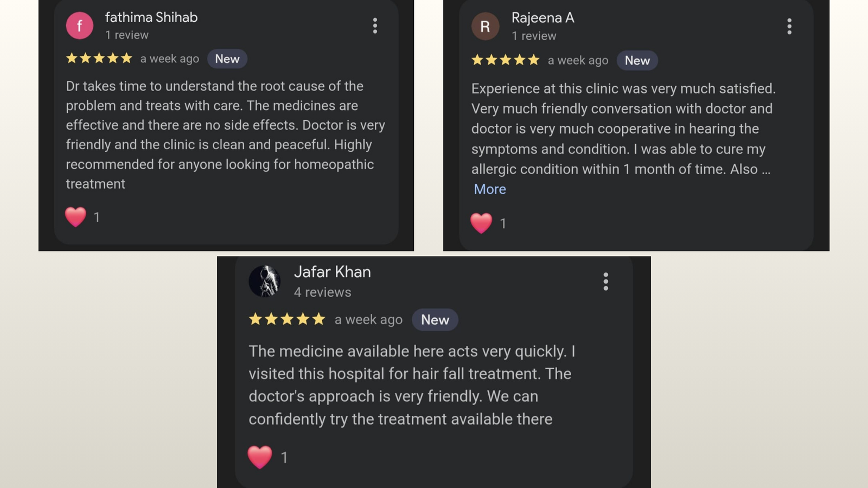Click the fathima Shihab reviewer name

(151, 17)
